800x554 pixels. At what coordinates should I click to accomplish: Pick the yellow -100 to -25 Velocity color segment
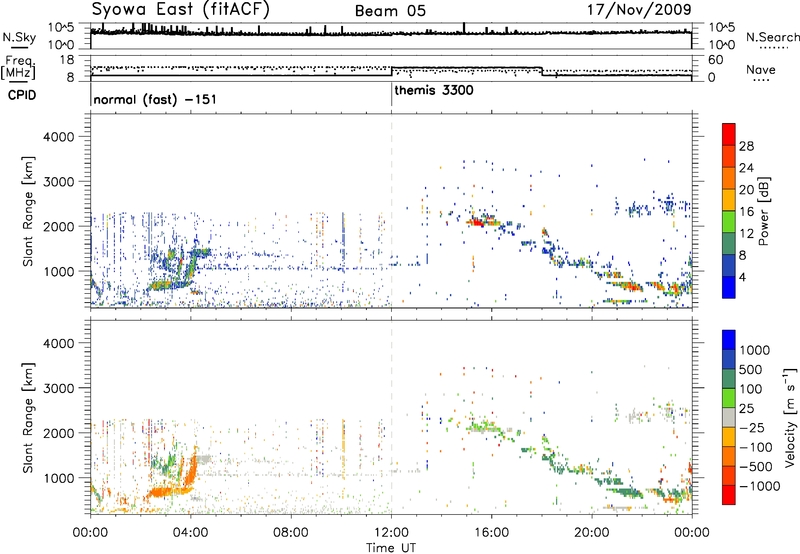click(729, 437)
